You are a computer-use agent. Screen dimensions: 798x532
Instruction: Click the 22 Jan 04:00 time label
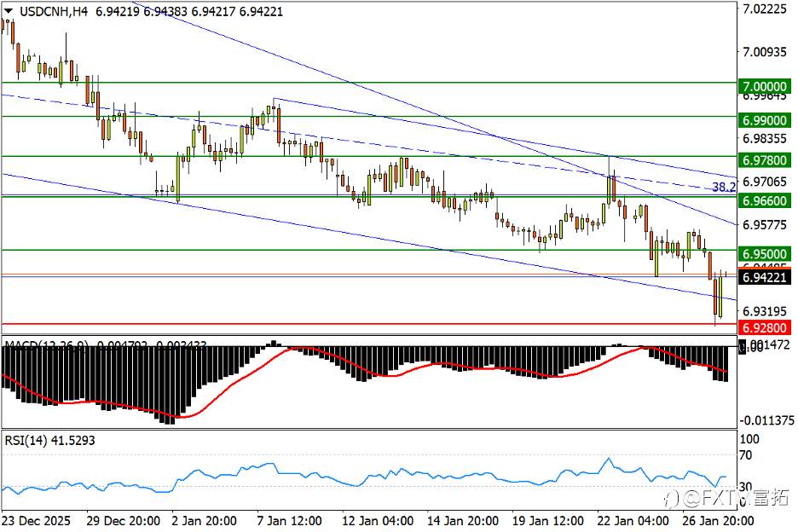coord(633,521)
